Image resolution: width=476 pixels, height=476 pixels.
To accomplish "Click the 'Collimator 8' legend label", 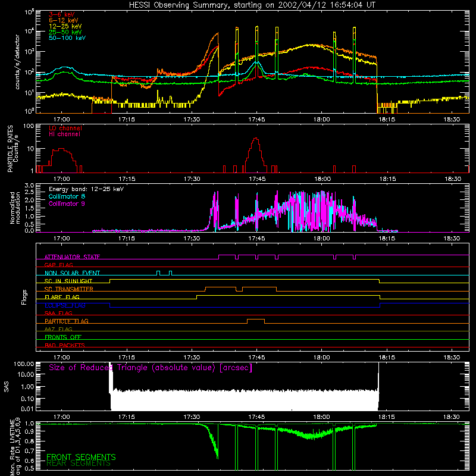I will tap(67, 196).
